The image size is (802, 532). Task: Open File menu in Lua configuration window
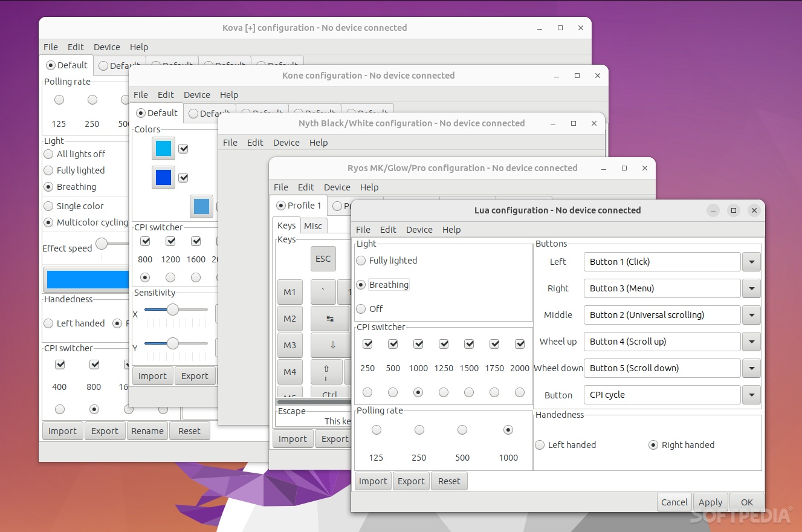[363, 230]
